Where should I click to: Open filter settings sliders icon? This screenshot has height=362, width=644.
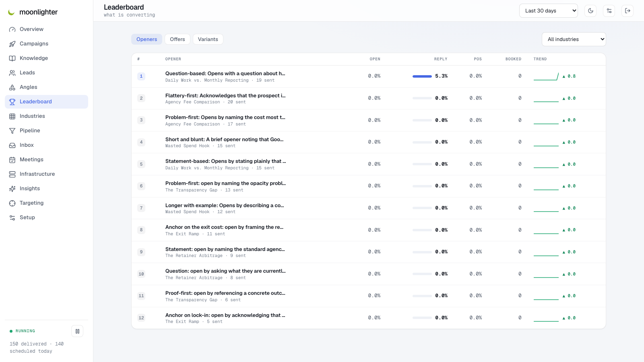tap(609, 11)
